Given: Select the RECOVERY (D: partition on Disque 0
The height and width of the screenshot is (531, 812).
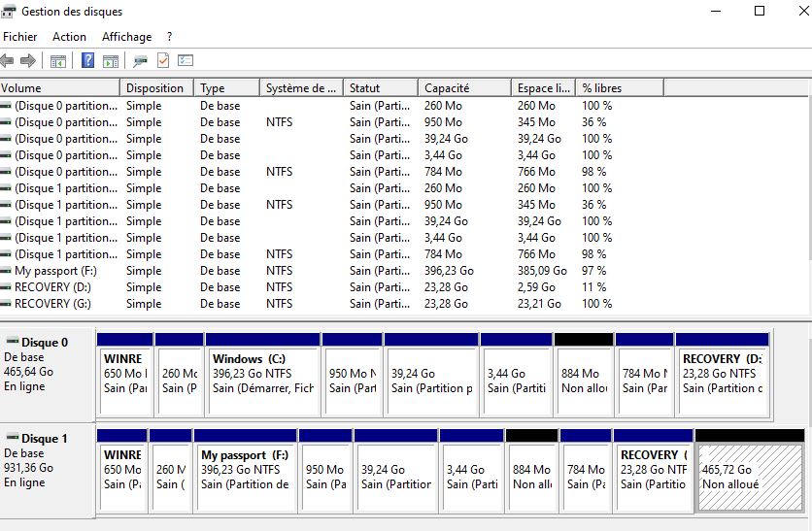Looking at the screenshot, I should 723,376.
